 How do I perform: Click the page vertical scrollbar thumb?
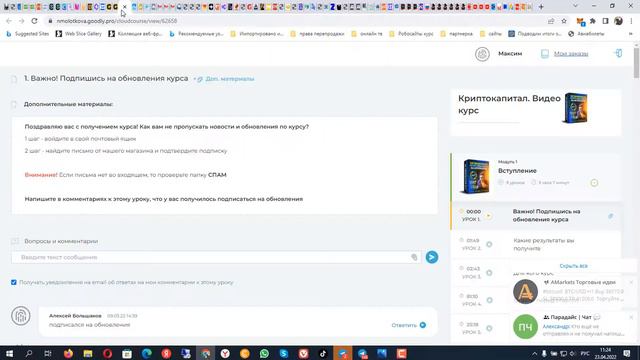click(636, 63)
